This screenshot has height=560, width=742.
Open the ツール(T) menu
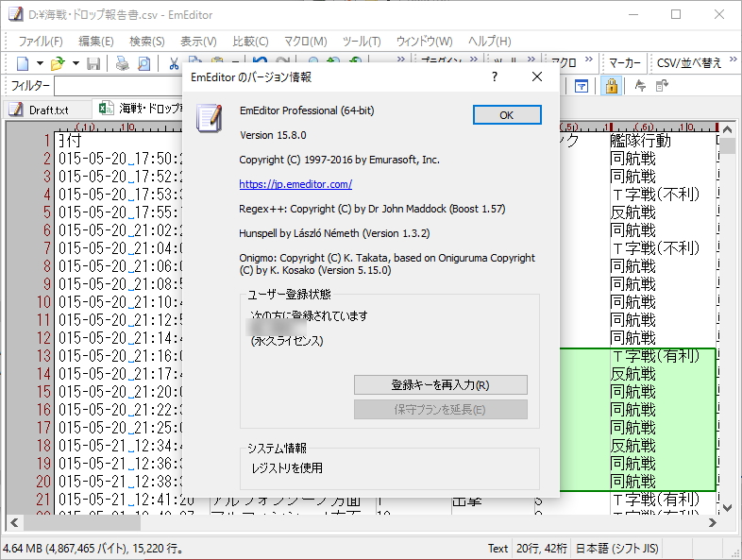point(362,42)
